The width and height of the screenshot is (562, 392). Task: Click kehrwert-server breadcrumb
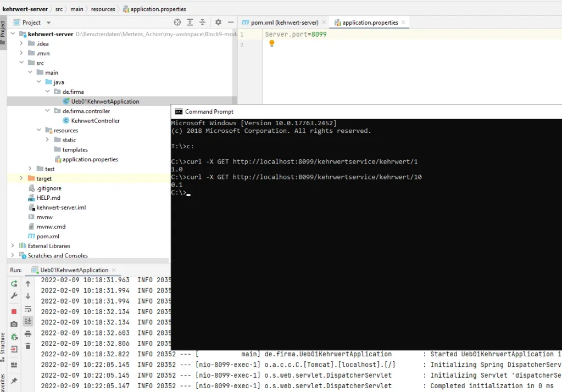coord(25,9)
